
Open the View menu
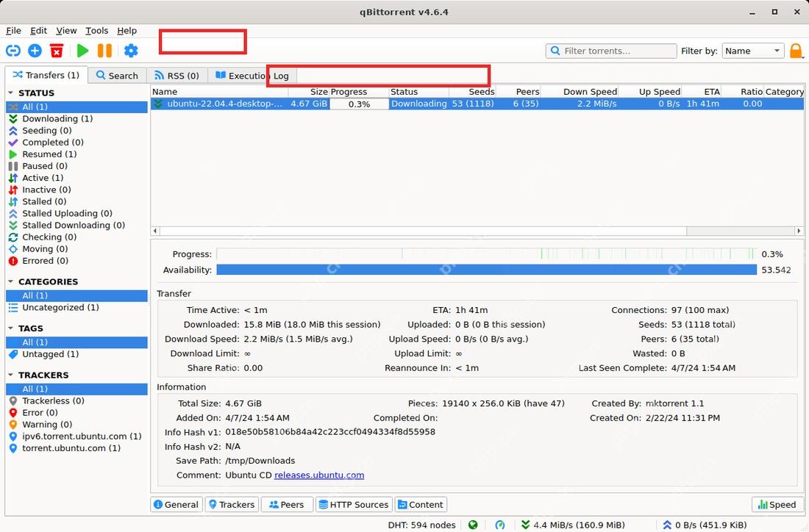(x=66, y=30)
